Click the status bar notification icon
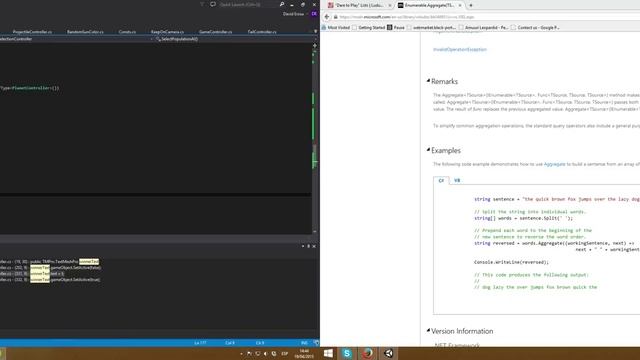640x360 pixels. (x=316, y=343)
